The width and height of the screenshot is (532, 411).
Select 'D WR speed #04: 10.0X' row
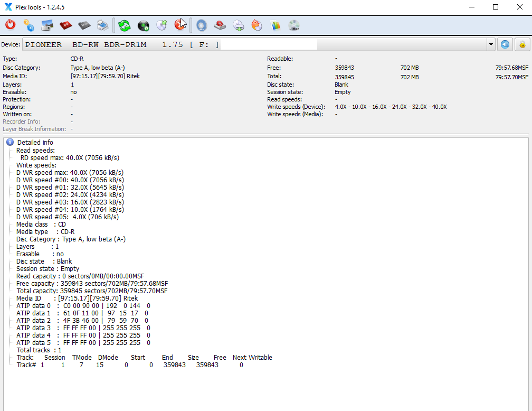click(x=70, y=210)
